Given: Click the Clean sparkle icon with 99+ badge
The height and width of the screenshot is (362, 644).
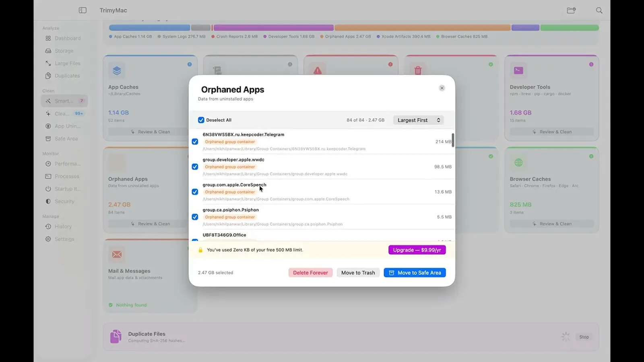Looking at the screenshot, I should 48,113.
